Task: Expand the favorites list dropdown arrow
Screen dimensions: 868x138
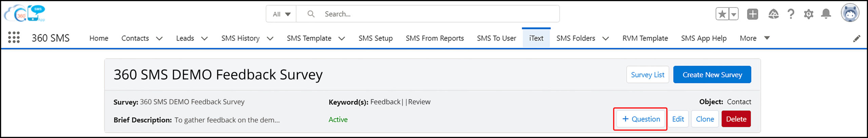Action: 734,14
